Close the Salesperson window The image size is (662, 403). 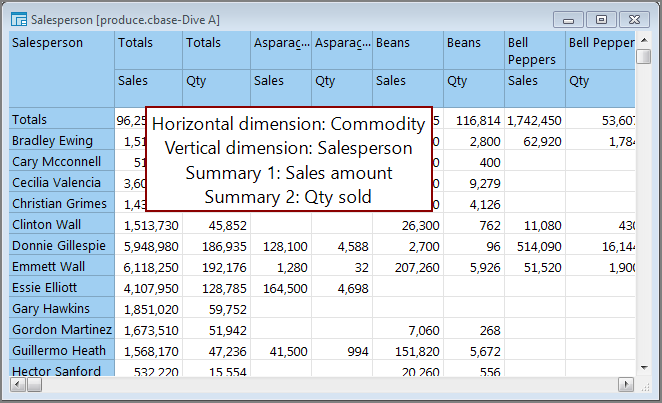[633, 19]
